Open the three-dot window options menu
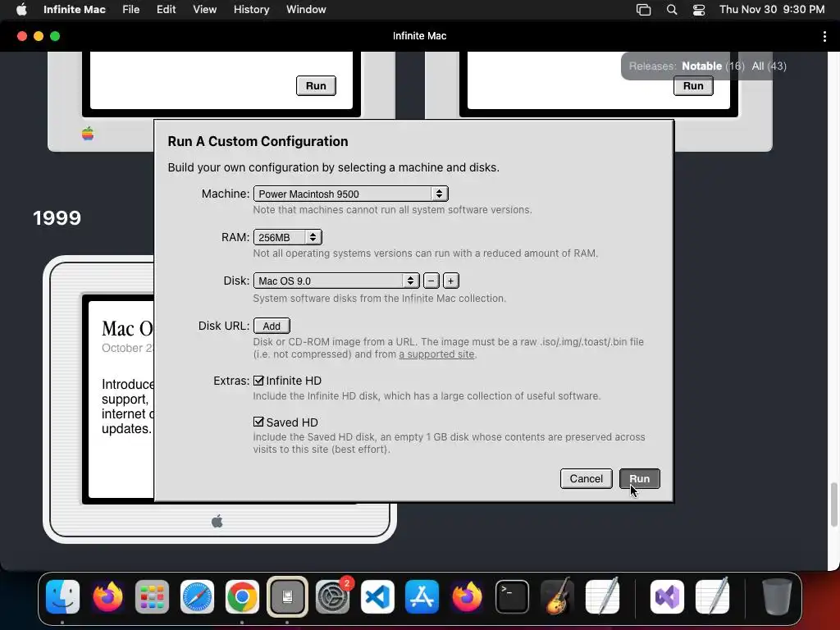840x630 pixels. [824, 36]
